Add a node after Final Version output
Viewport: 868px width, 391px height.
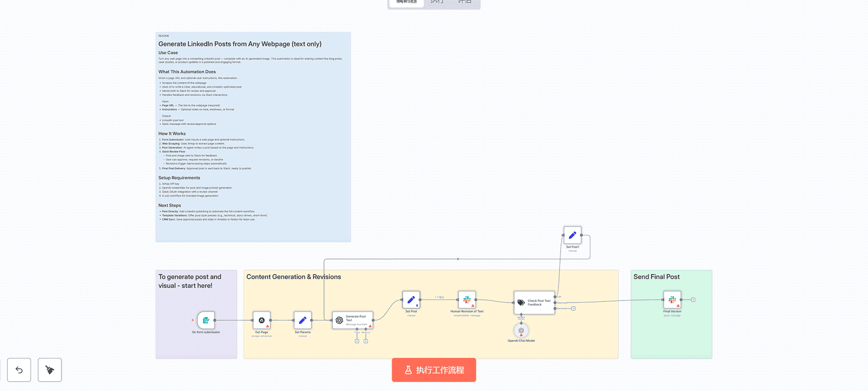pyautogui.click(x=693, y=299)
